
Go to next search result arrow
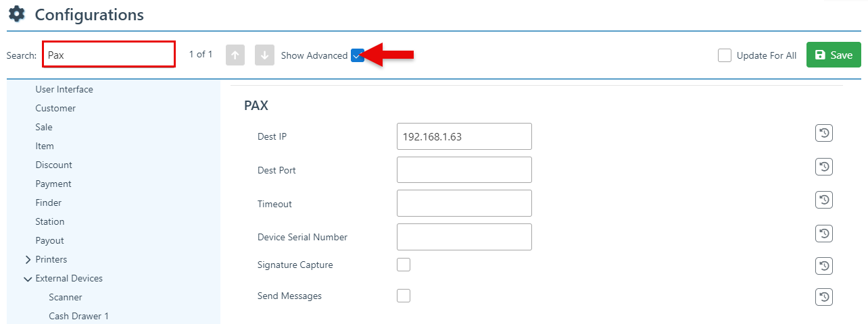264,55
